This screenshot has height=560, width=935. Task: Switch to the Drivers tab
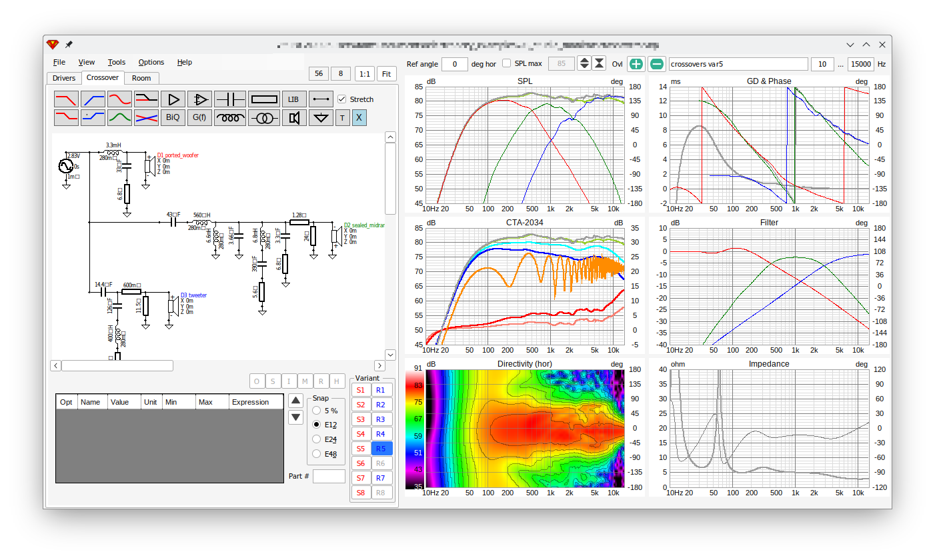coord(64,78)
